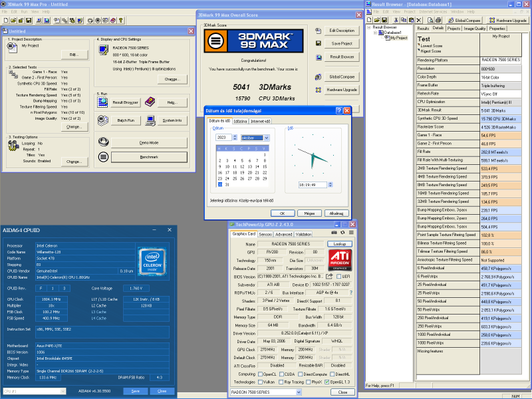Image resolution: width=532 pixels, height=399 pixels.
Task: Click New document icon in Result Browser toolbar
Action: click(369, 20)
